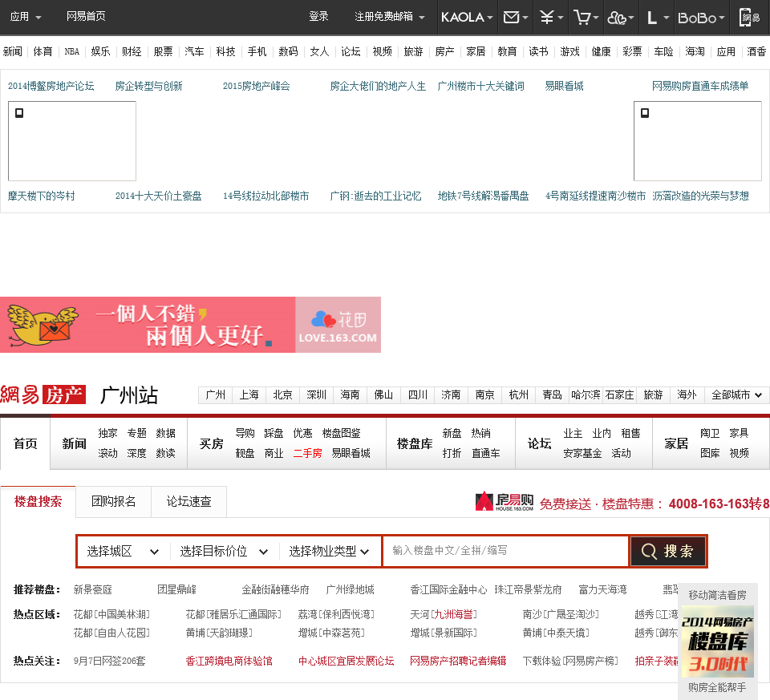The width and height of the screenshot is (770, 700).
Task: Open the 2014网易房产楼盘库 floating ad
Action: point(717,641)
